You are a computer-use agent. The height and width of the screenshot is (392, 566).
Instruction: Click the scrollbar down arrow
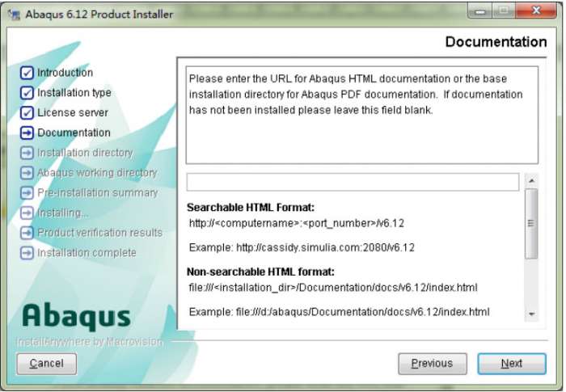click(x=531, y=314)
